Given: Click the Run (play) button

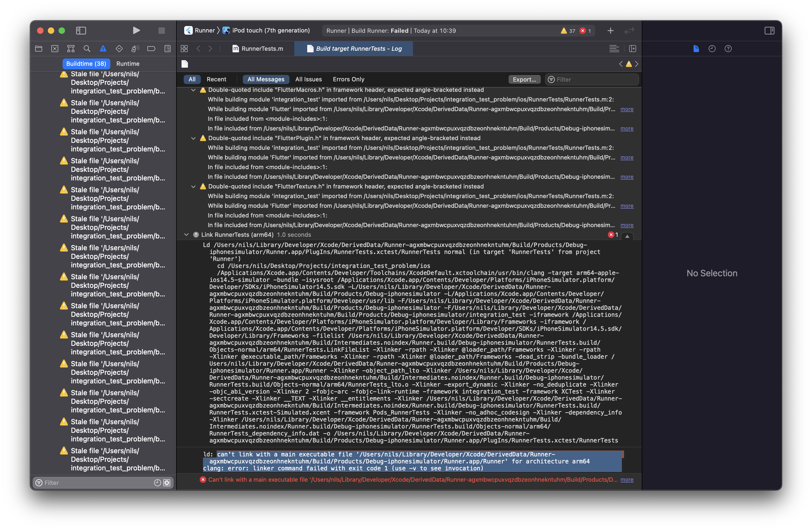Looking at the screenshot, I should point(136,31).
